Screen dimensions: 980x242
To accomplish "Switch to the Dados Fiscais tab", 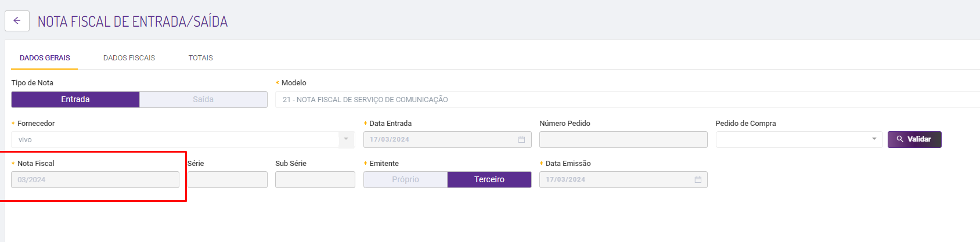I will point(129,58).
